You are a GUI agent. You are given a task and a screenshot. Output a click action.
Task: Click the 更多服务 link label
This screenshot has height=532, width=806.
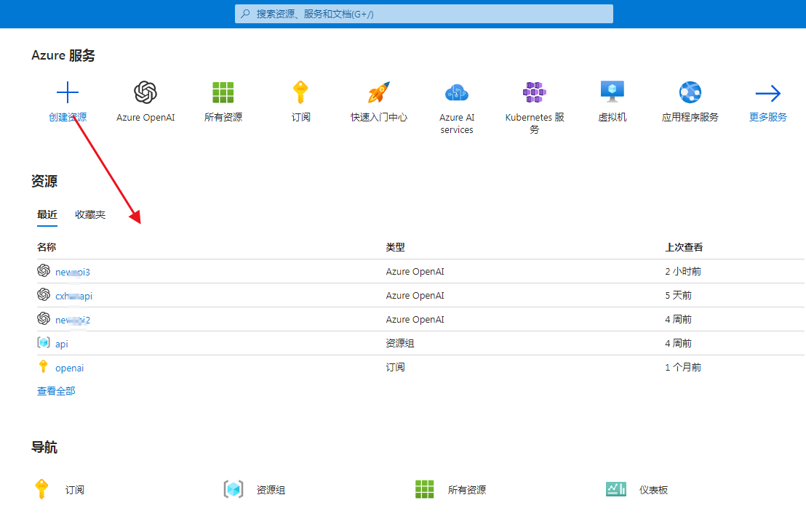pyautogui.click(x=768, y=117)
